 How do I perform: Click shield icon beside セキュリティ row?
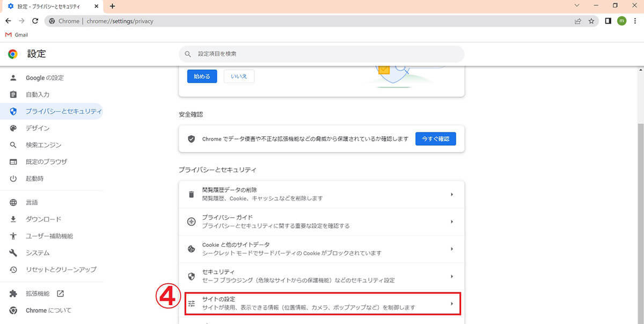191,276
